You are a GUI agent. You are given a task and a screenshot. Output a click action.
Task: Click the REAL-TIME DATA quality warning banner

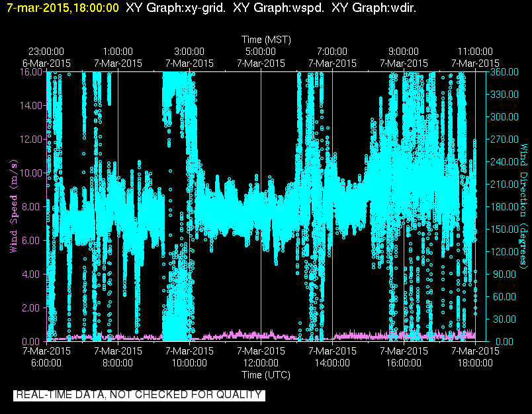[139, 395]
